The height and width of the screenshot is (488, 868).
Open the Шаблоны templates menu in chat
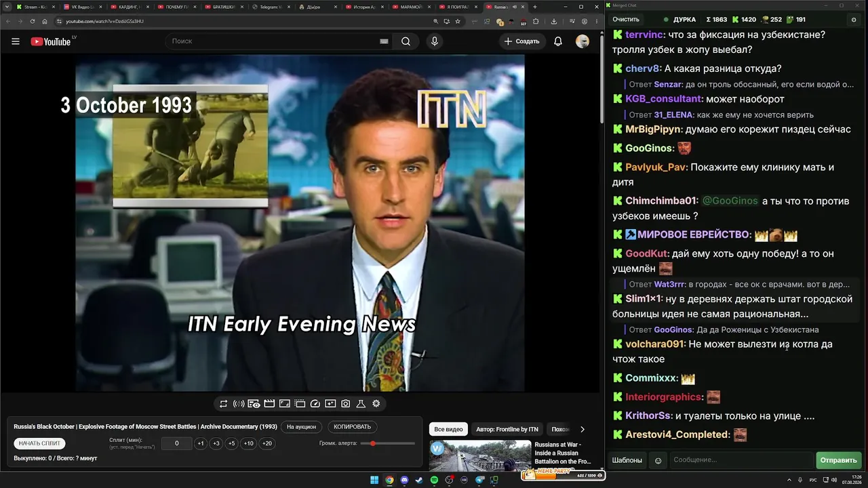point(627,460)
